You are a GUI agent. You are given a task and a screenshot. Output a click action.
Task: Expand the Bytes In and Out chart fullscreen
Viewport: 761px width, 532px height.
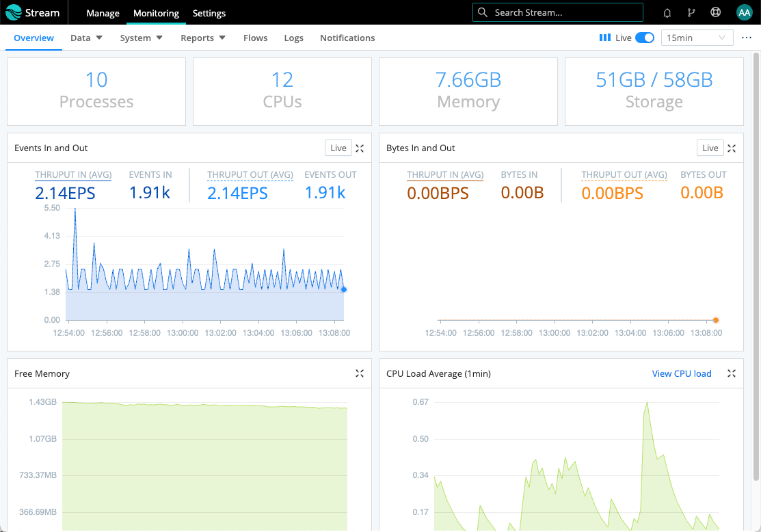point(731,148)
